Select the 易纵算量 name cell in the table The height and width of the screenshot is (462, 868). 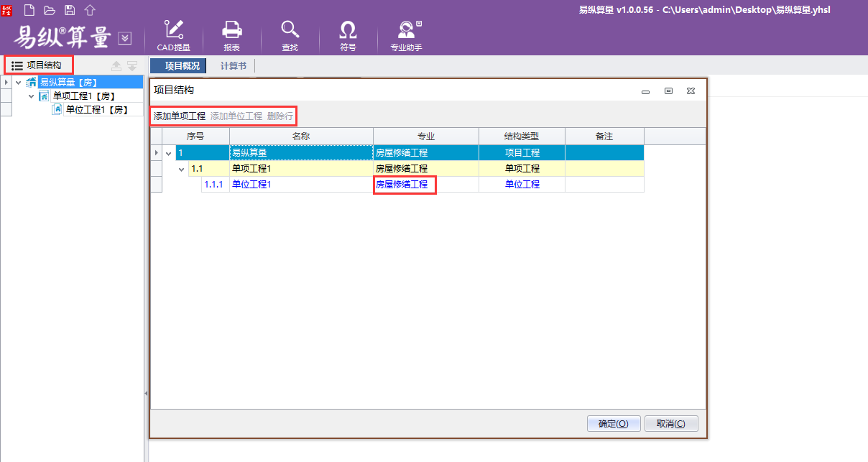[x=301, y=153]
